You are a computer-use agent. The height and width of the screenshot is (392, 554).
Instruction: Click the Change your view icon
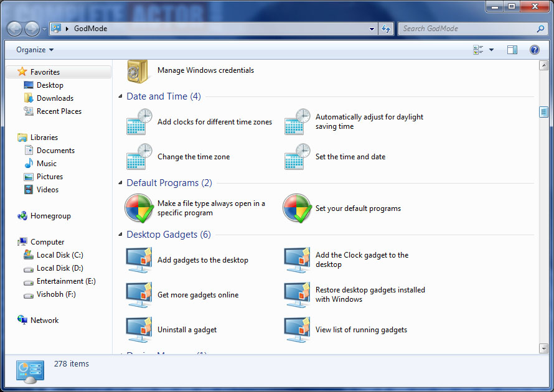point(478,50)
